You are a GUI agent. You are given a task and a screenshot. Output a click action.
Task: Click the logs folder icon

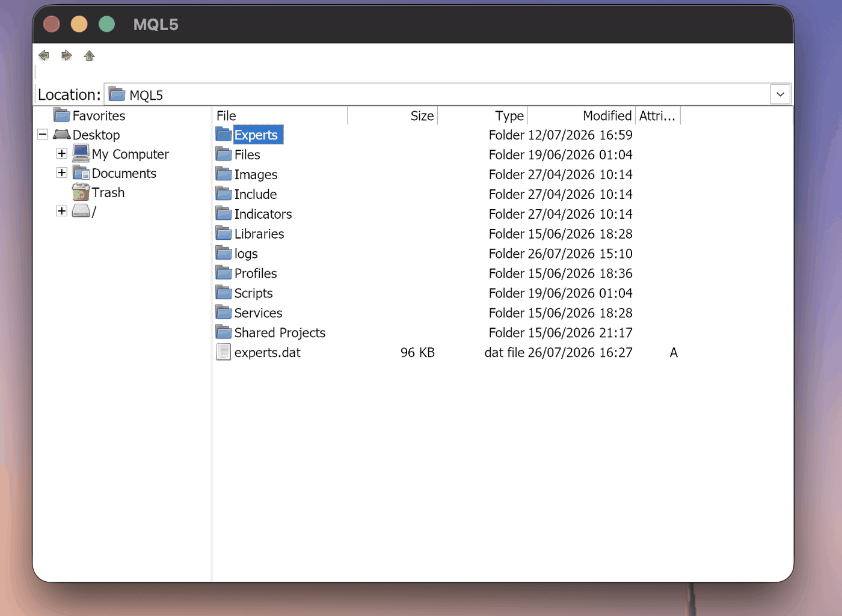(x=224, y=253)
